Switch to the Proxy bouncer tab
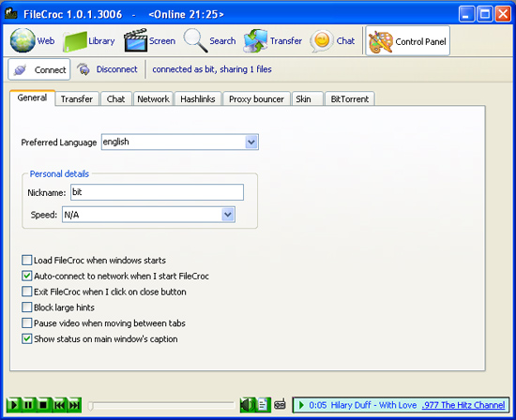 pos(256,99)
